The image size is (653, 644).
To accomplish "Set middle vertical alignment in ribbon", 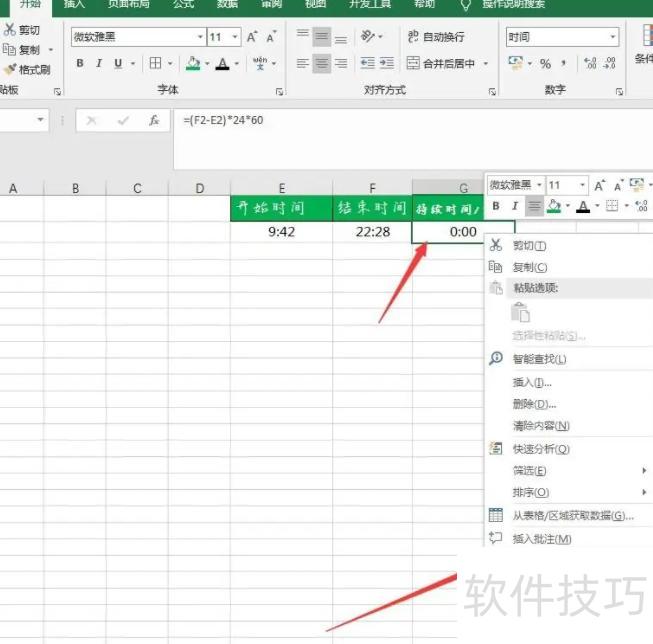I will 322,37.
